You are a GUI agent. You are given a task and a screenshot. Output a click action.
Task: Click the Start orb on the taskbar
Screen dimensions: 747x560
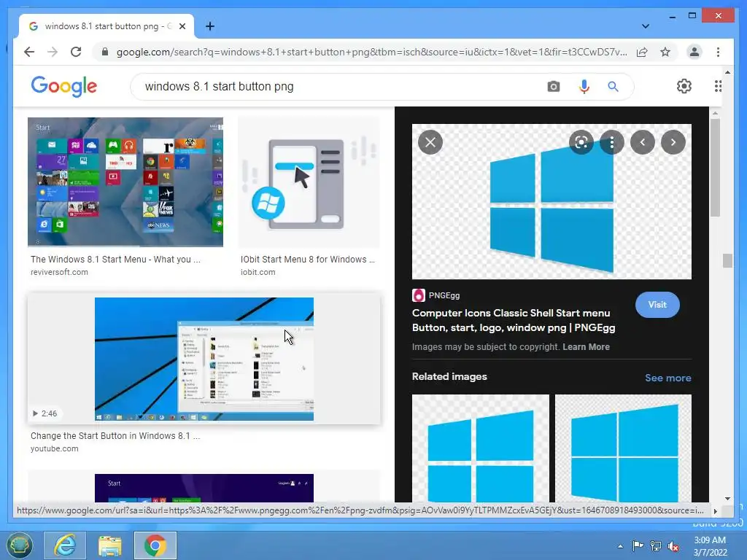(19, 545)
